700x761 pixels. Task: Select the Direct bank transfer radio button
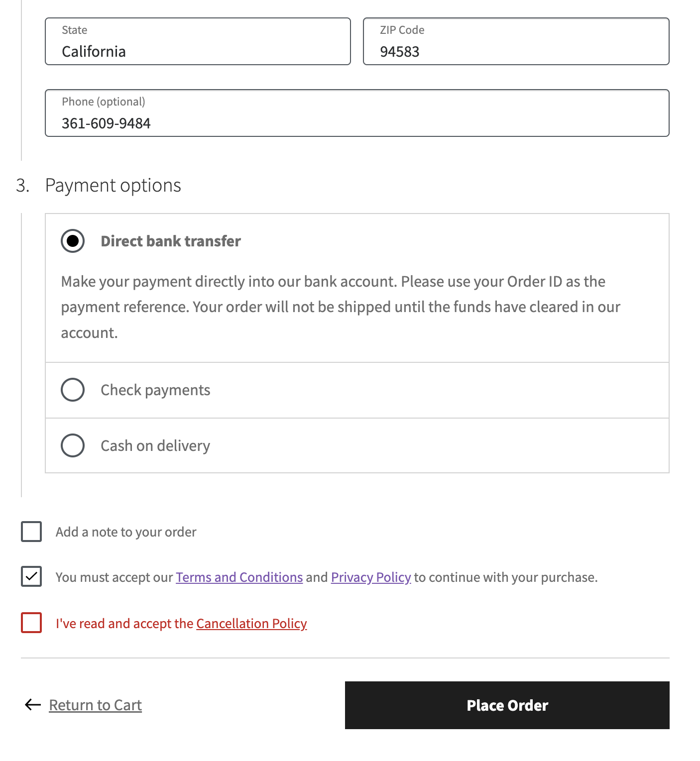(73, 241)
